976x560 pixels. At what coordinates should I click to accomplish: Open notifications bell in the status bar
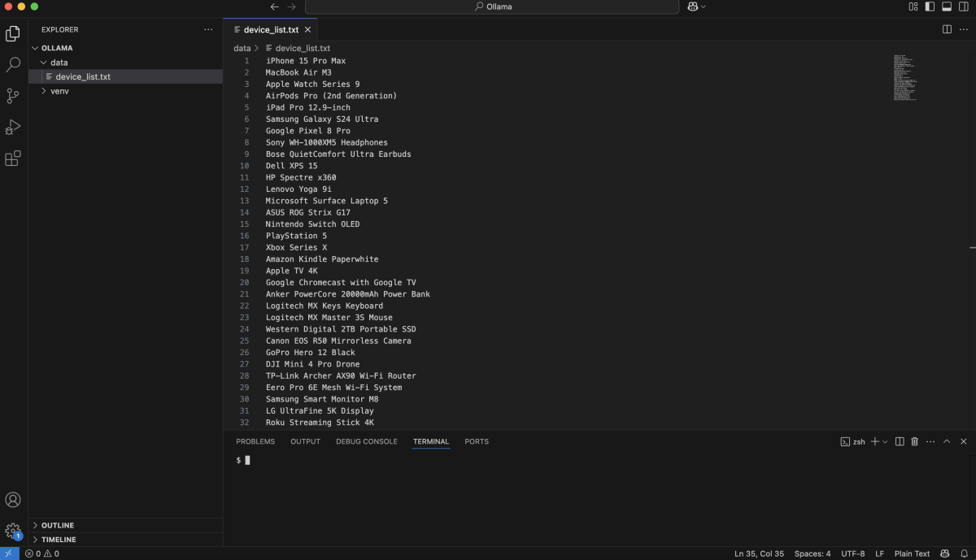[964, 553]
